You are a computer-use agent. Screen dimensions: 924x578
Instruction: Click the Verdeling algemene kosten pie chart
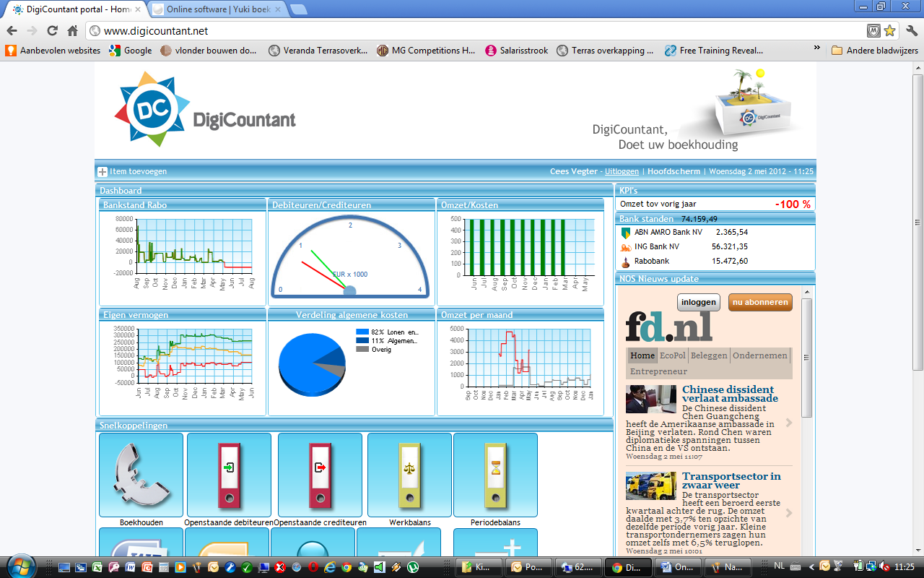[x=312, y=365]
